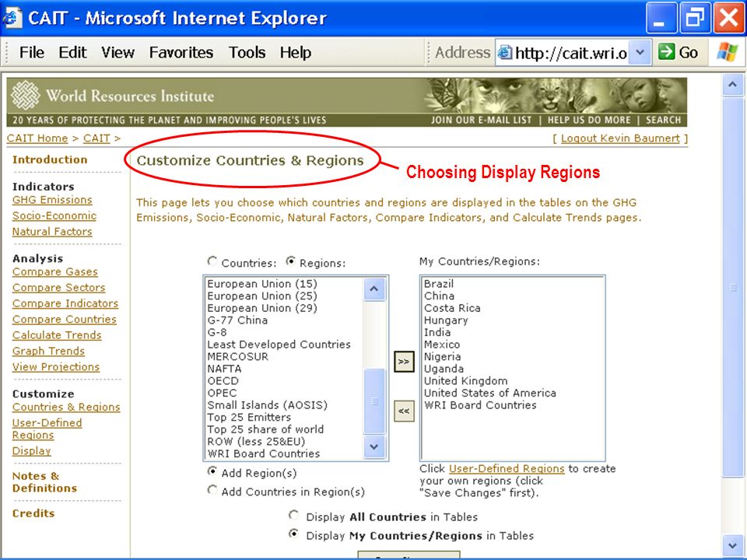Open the Tools menu
Viewport: 747px width, 560px height.
point(247,52)
